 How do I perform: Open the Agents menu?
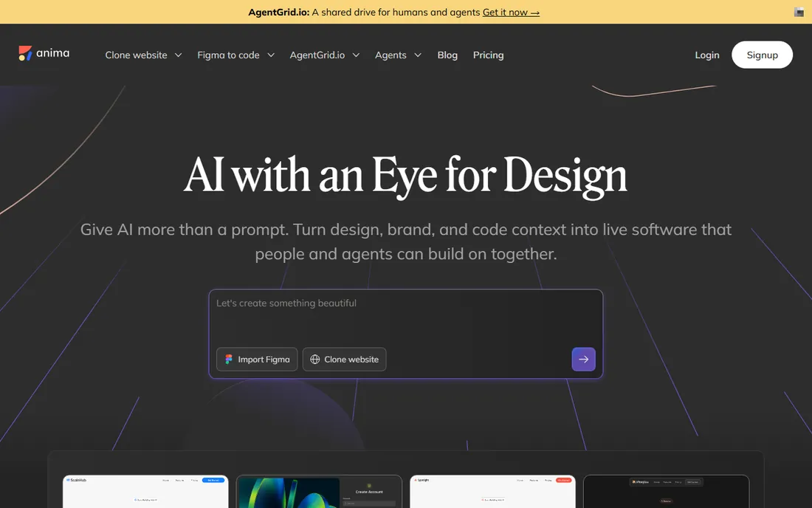[x=390, y=55]
